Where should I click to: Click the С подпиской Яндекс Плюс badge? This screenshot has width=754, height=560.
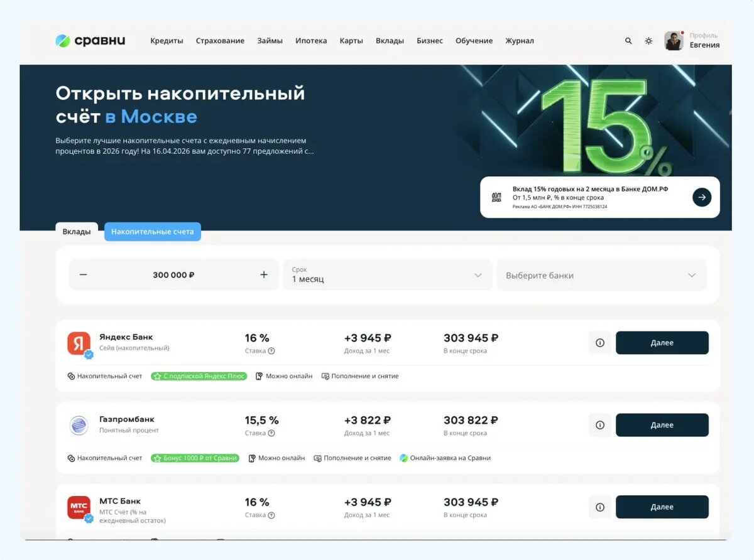click(x=199, y=376)
